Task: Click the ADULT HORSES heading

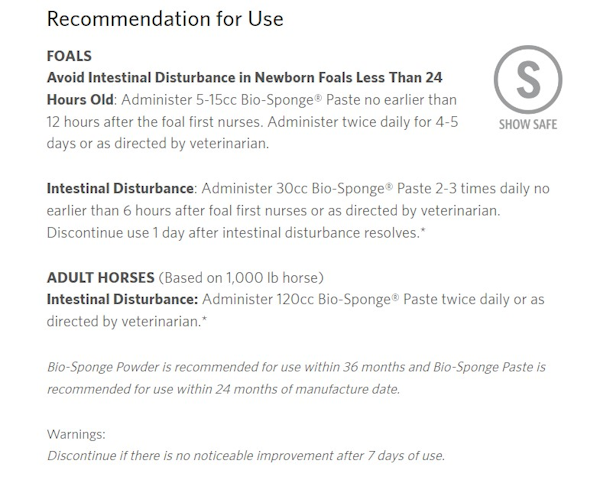Action: (x=101, y=278)
